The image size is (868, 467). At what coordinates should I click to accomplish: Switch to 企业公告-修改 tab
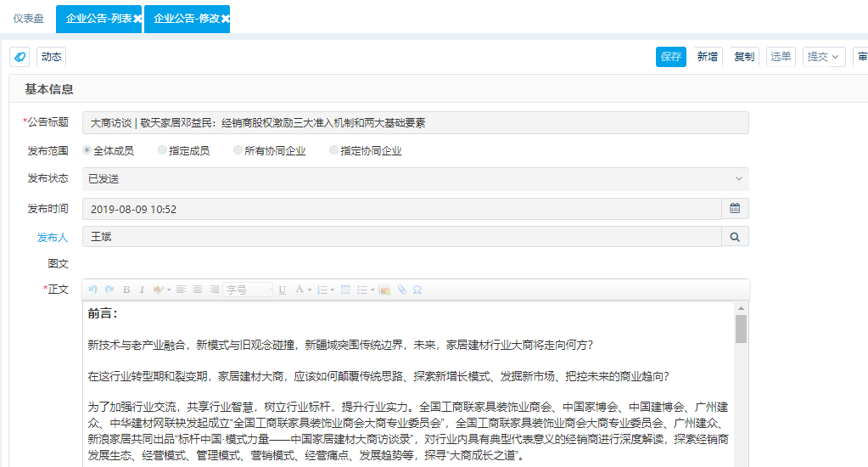(187, 19)
